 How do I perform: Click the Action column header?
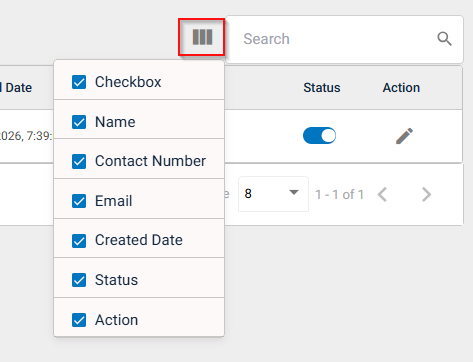point(401,88)
